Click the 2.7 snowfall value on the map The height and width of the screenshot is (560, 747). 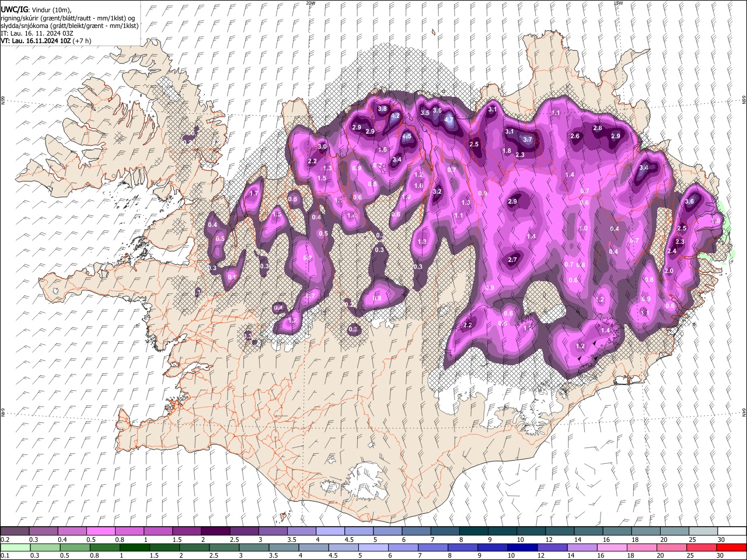pos(512,260)
